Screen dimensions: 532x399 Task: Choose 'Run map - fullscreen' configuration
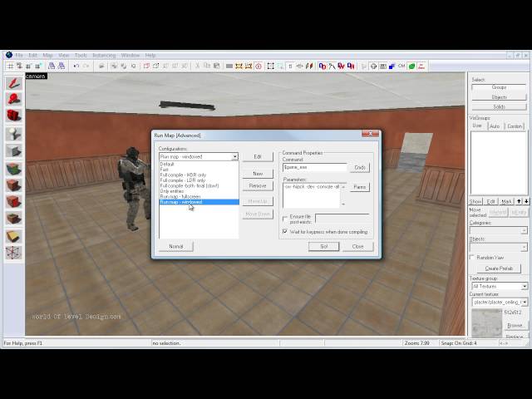(199, 196)
